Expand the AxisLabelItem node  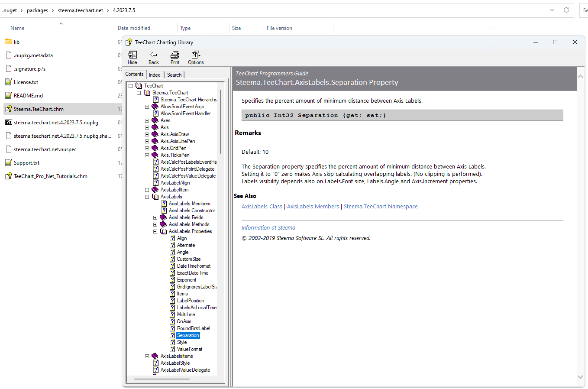pos(147,190)
